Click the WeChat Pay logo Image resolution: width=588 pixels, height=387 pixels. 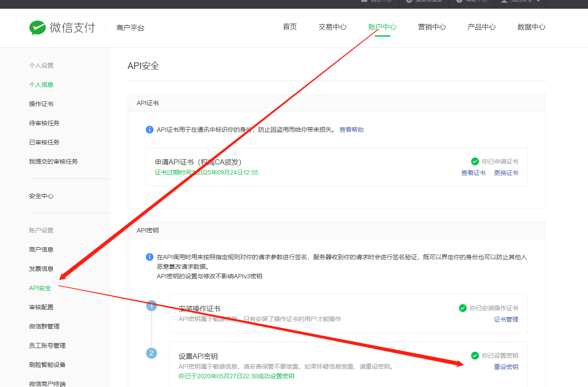62,27
